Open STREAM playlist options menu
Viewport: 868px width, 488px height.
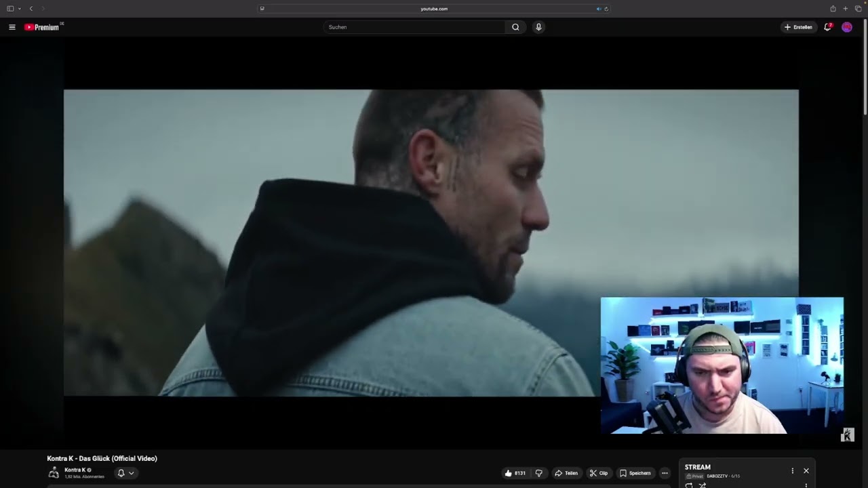click(792, 470)
